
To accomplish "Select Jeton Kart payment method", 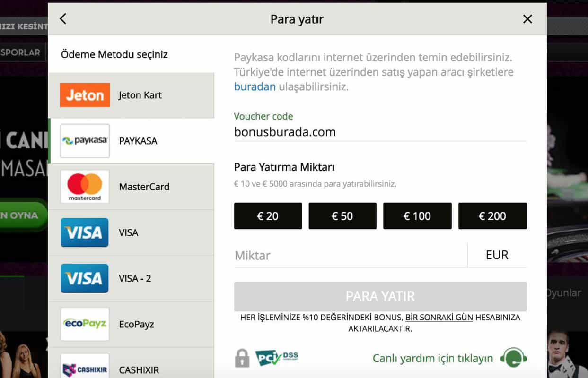I will click(131, 95).
